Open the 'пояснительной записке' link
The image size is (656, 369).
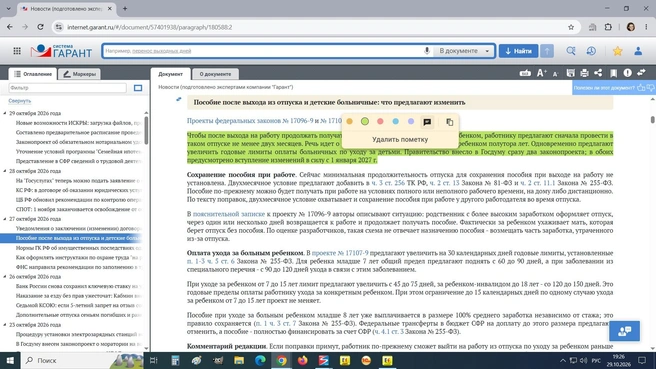229,214
